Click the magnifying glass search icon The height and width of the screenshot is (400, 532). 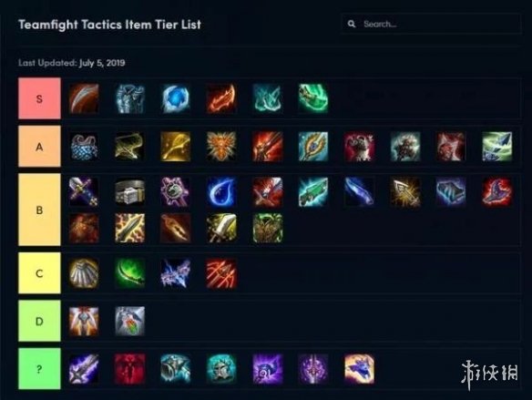(352, 24)
